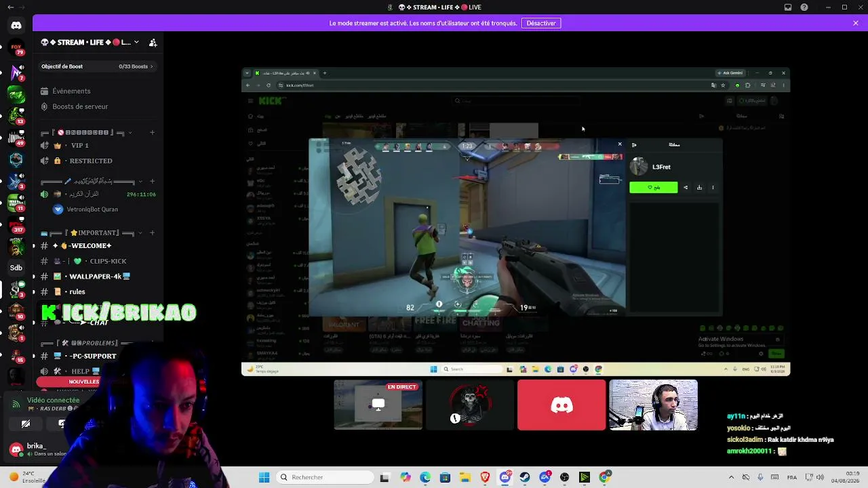Open Task View on the taskbar

[384, 477]
